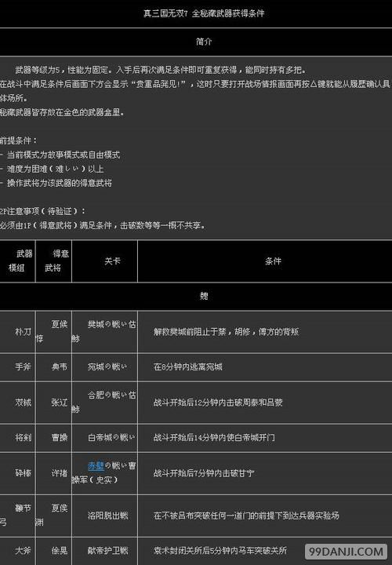Select the 朴刀 weapon cell
The width and height of the screenshot is (392, 565).
(x=17, y=331)
